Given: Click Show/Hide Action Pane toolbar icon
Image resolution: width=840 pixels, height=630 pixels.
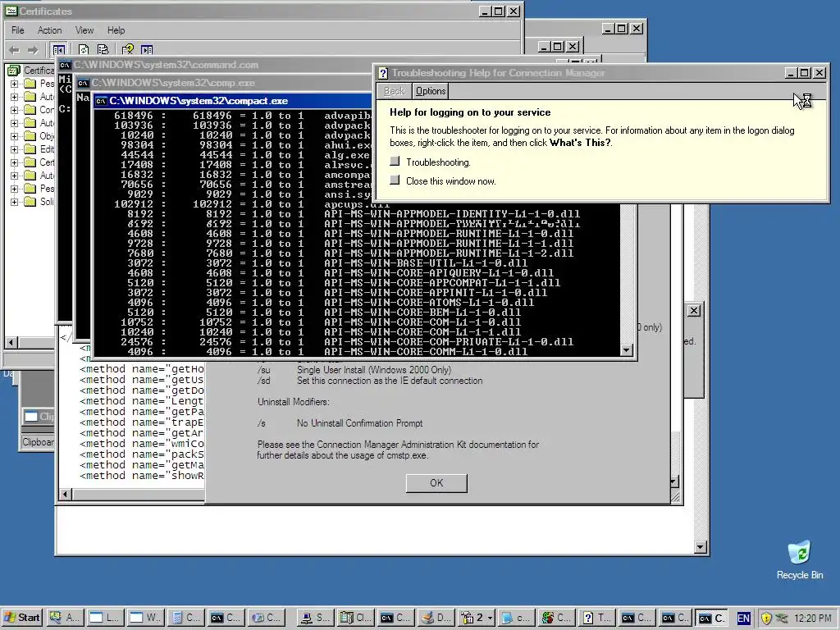Looking at the screenshot, I should [x=147, y=50].
